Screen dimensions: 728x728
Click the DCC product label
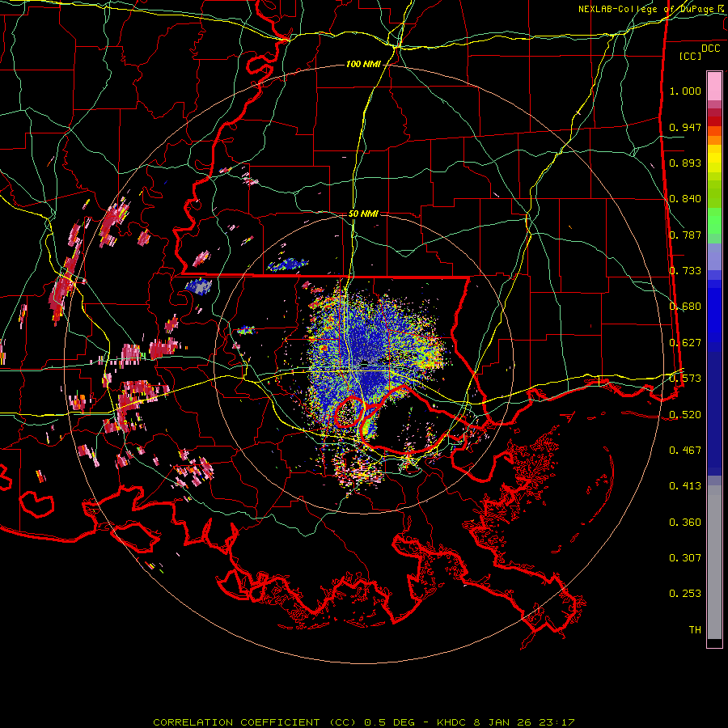(x=710, y=49)
